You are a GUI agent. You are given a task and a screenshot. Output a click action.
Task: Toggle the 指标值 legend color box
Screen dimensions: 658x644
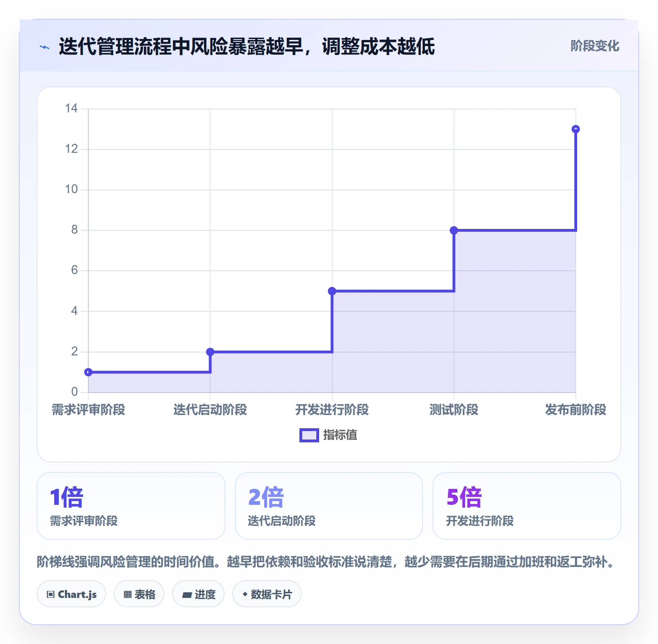pos(309,435)
